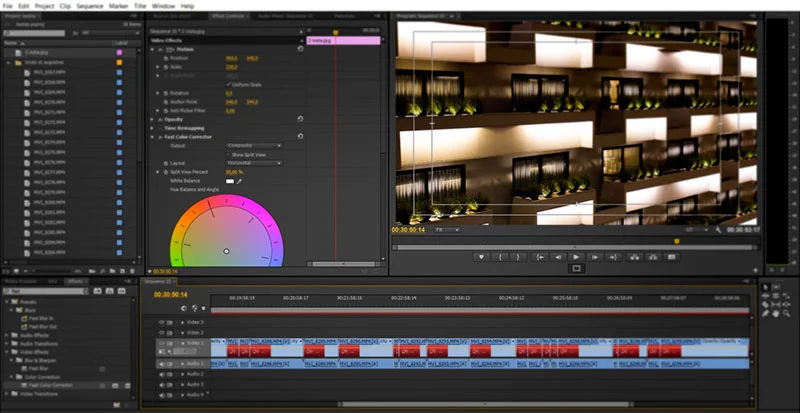800x413 pixels.
Task: Play the sequence in the Program monitor
Action: [577, 257]
